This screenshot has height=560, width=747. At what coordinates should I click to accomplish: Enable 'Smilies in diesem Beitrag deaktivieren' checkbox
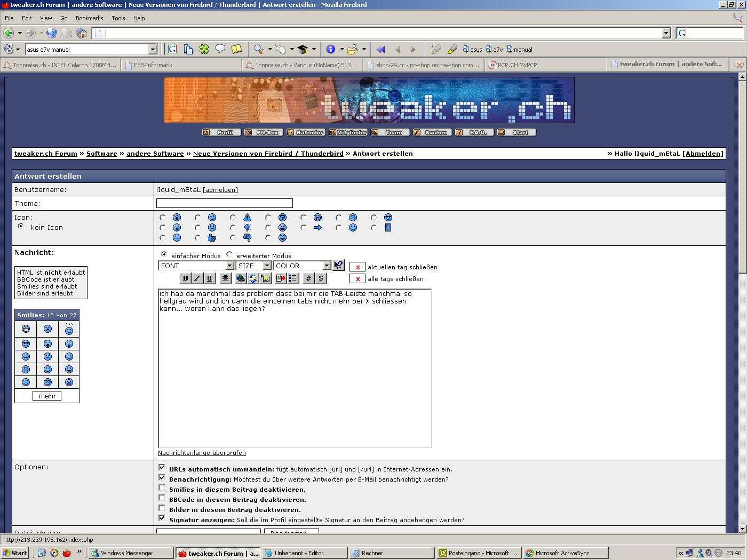pos(162,488)
